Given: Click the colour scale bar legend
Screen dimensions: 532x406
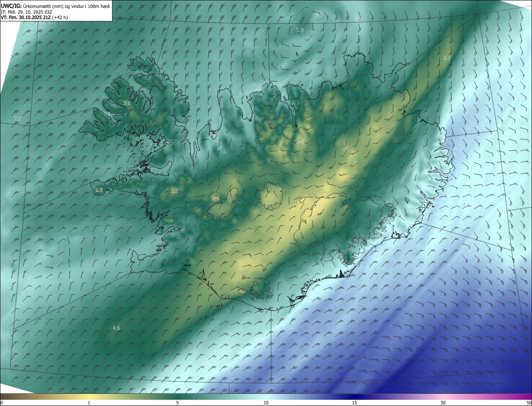Looking at the screenshot, I should 266,397.
